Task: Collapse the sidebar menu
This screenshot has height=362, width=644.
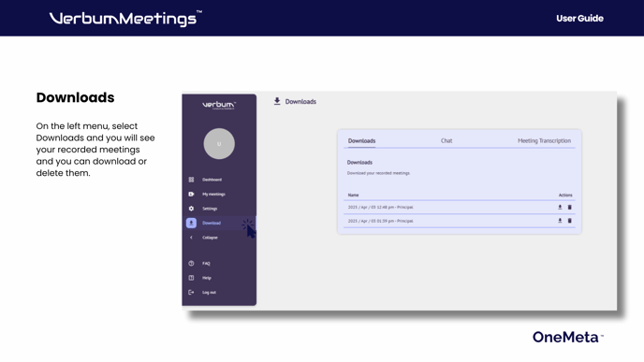Action: coord(210,238)
